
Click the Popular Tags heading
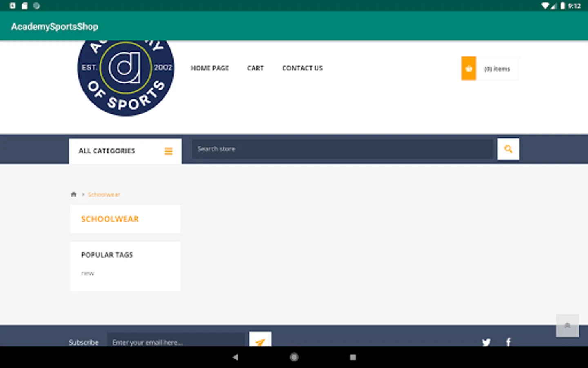point(107,255)
